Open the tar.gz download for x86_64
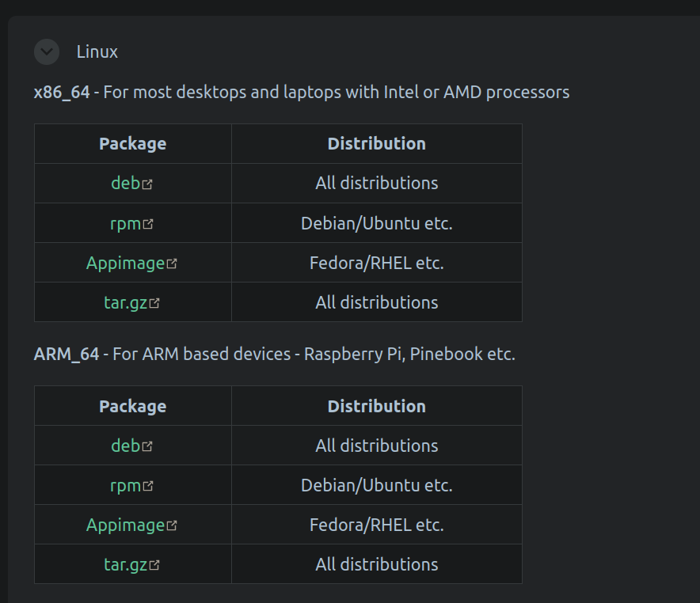 click(129, 301)
